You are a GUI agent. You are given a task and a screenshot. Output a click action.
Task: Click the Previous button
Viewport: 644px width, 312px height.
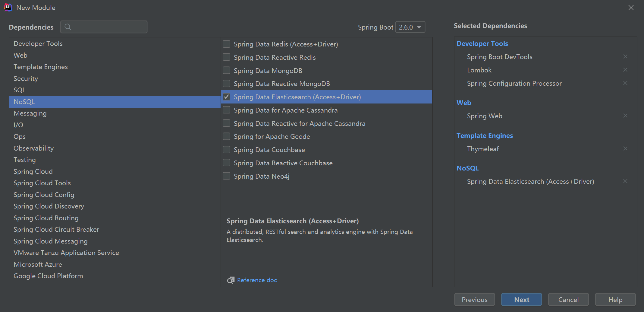(x=475, y=300)
